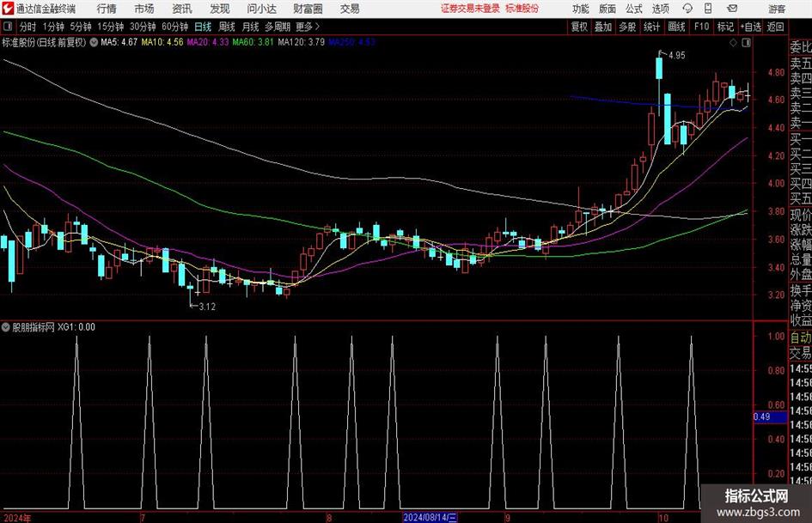This screenshot has width=812, height=523.
Task: Open the 资讯 menu
Action: click(182, 9)
